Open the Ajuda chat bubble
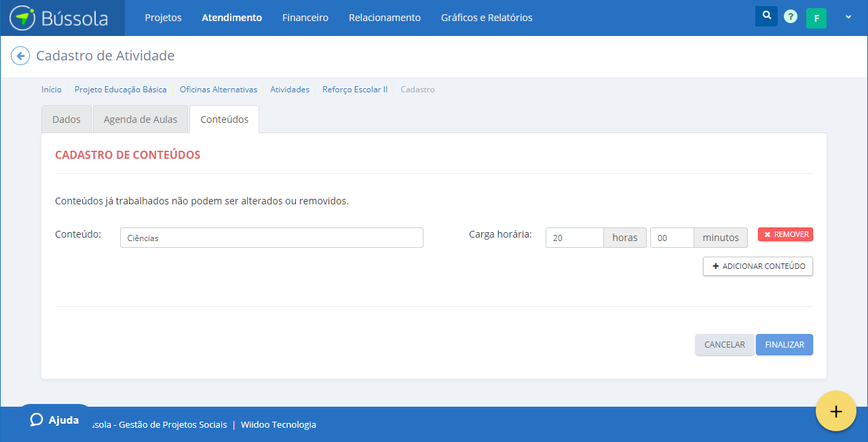The image size is (868, 442). pos(54,420)
